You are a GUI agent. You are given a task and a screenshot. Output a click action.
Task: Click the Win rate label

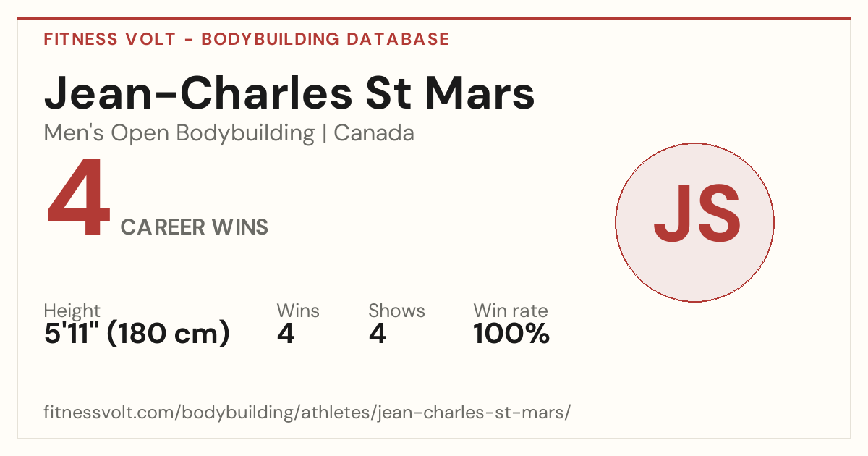(x=511, y=311)
